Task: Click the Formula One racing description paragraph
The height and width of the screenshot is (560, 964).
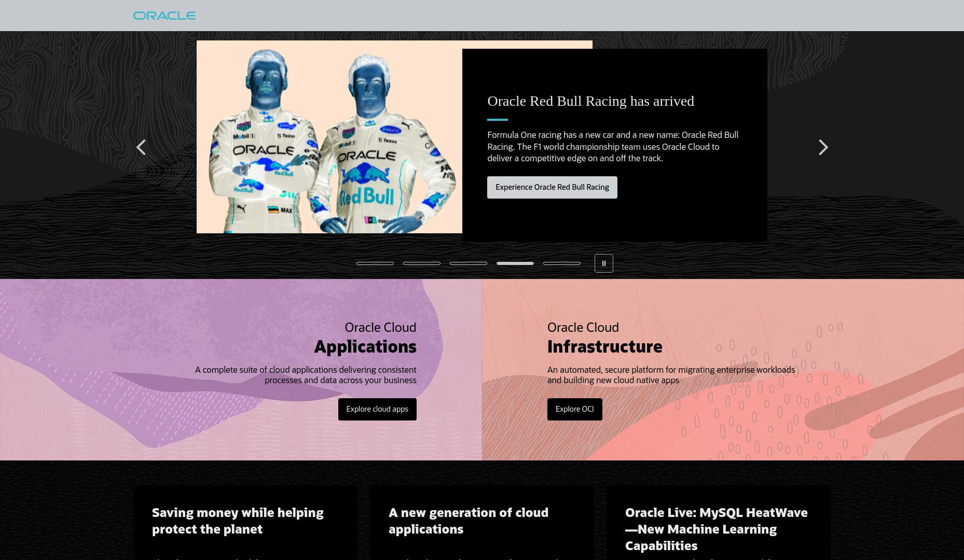Action: (613, 147)
